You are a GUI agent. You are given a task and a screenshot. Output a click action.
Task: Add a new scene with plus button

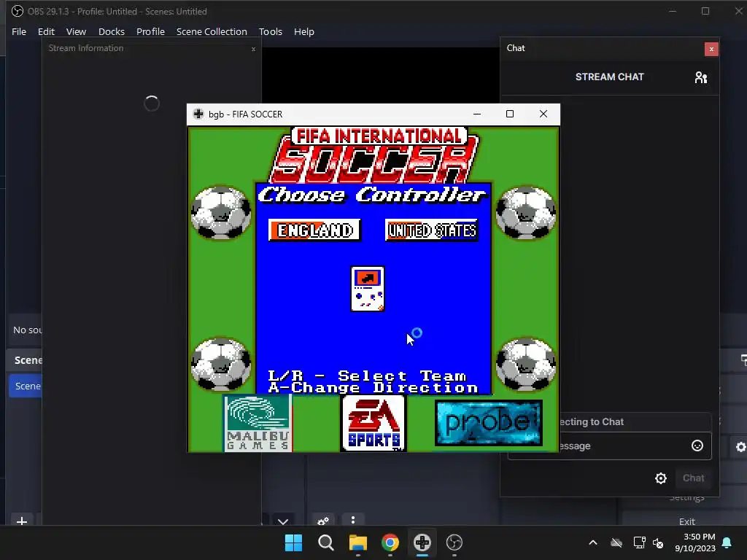coord(21,521)
